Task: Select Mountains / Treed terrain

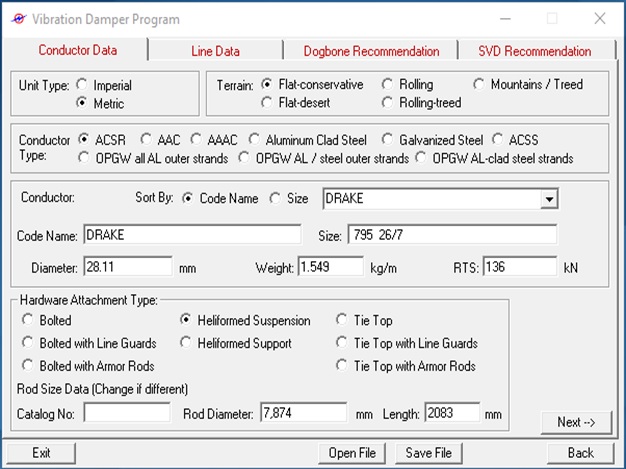Action: click(479, 85)
